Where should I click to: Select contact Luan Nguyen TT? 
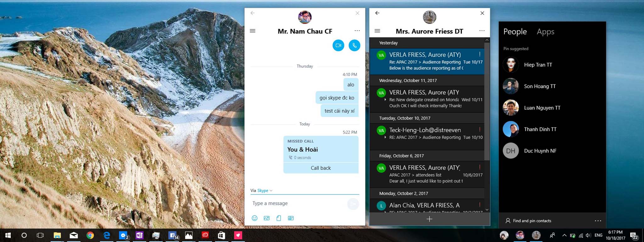(552, 108)
